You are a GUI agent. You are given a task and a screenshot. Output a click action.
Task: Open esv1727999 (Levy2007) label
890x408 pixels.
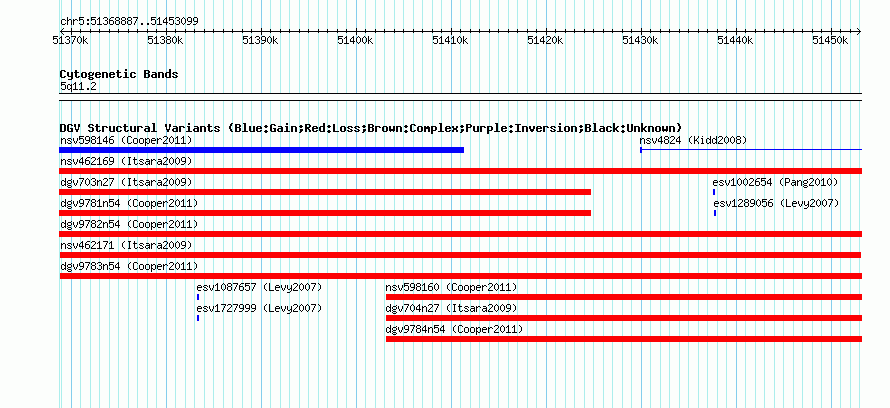tap(259, 308)
